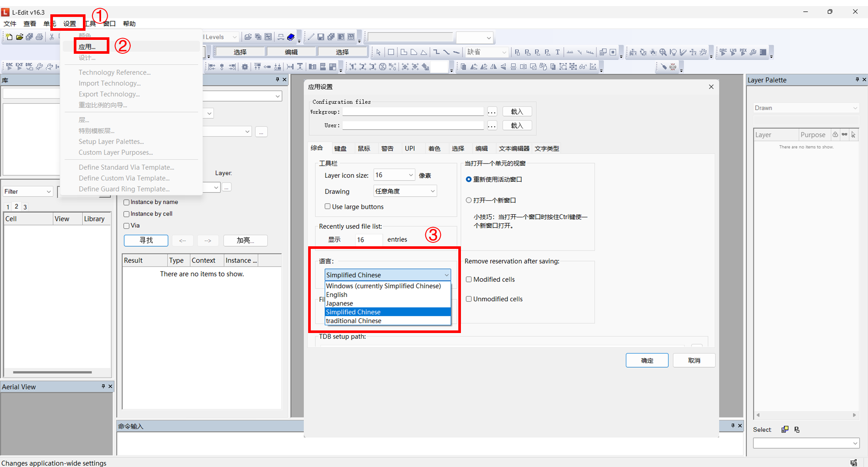Click the pencil icon in toolbar
This screenshot has height=467, width=868.
[311, 37]
